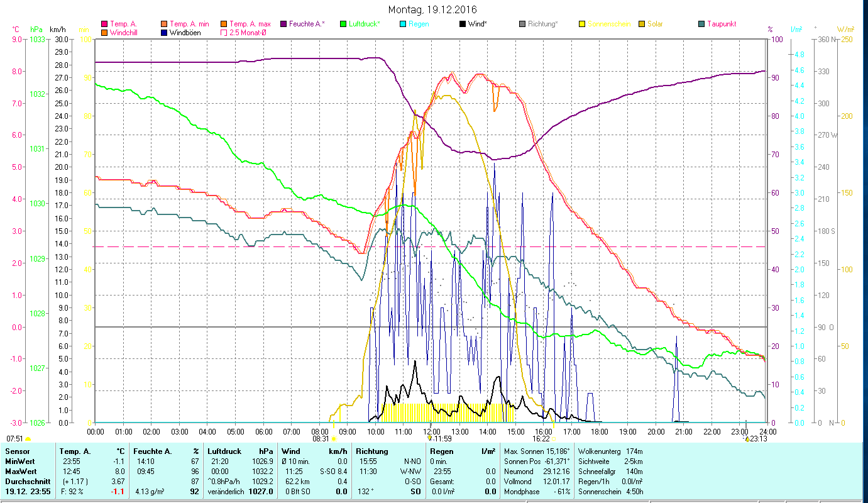Click the current pressure value 1027.0
This screenshot has height=503, width=868.
tap(260, 491)
